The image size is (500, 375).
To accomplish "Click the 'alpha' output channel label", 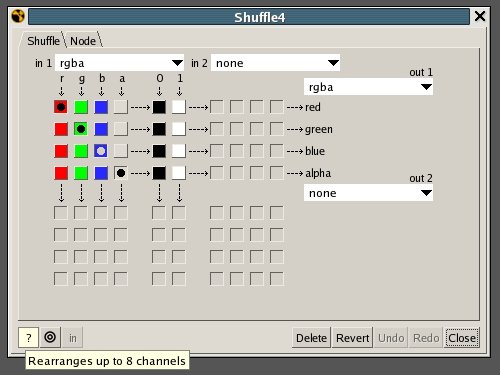I will point(318,173).
